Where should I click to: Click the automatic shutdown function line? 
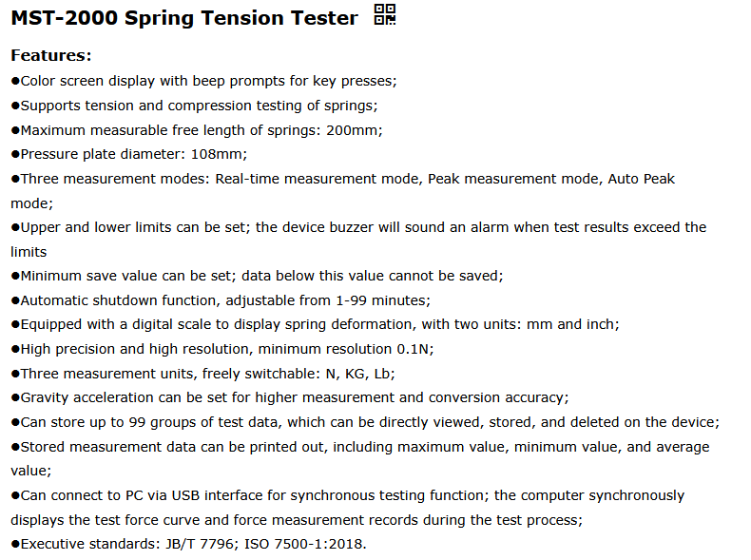[220, 300]
